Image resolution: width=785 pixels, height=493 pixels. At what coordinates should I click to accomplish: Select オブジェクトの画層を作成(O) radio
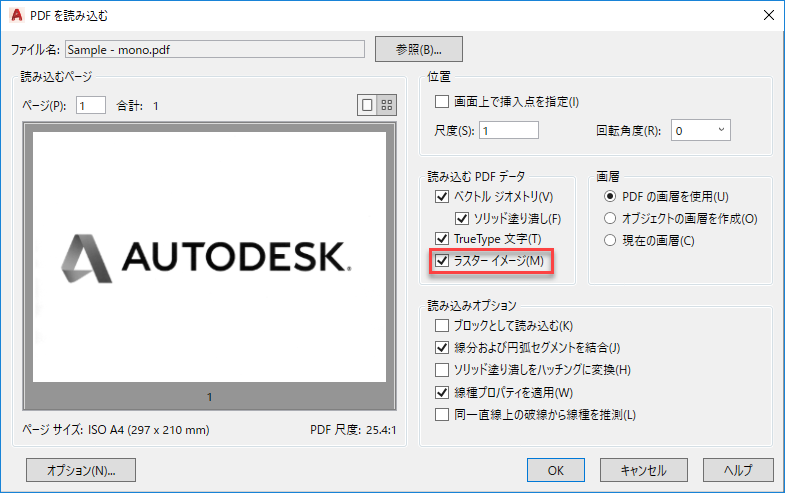click(x=610, y=218)
